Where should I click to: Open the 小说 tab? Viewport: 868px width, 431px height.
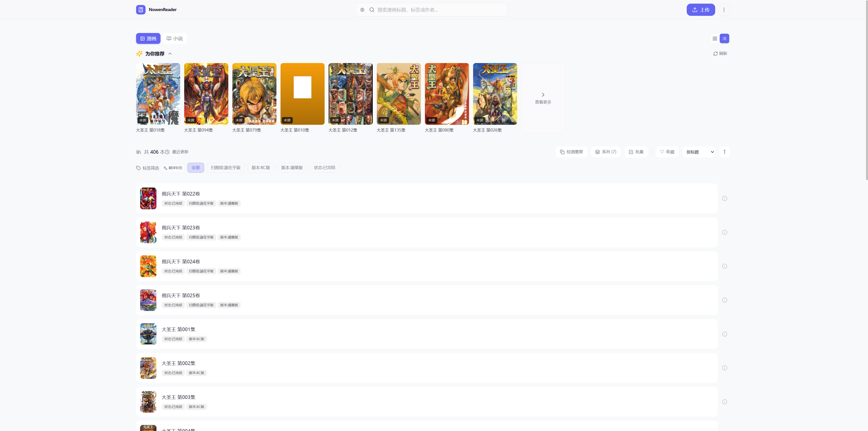click(x=175, y=38)
